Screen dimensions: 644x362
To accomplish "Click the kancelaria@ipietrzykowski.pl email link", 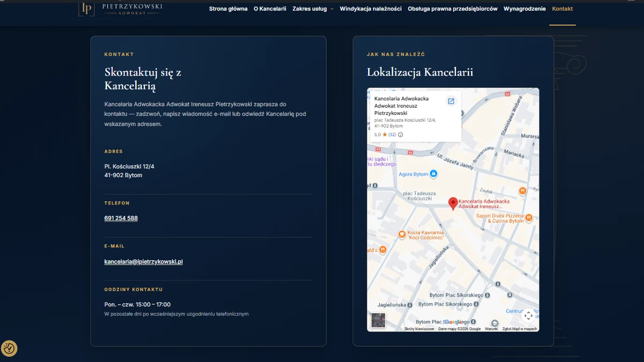I will pos(143,262).
